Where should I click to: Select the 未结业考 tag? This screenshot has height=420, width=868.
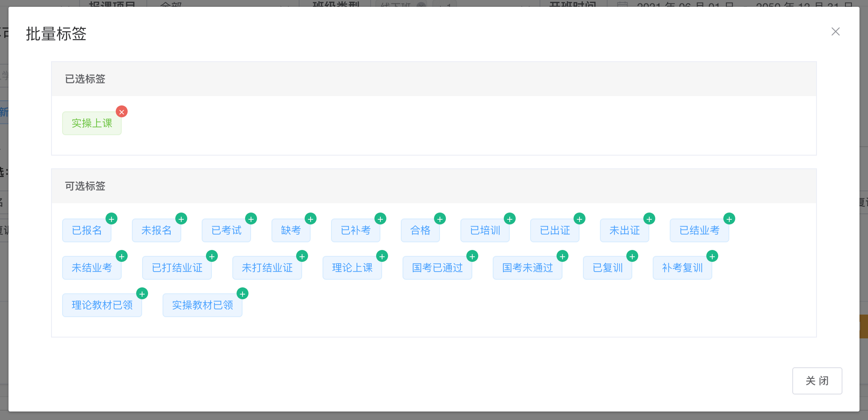91,268
